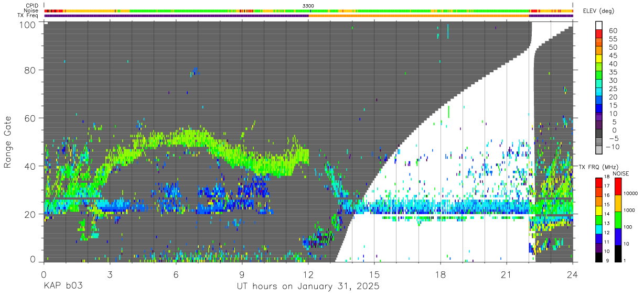
Task: Click the UT hours on January 31, 2025 title
Action: [x=308, y=287]
